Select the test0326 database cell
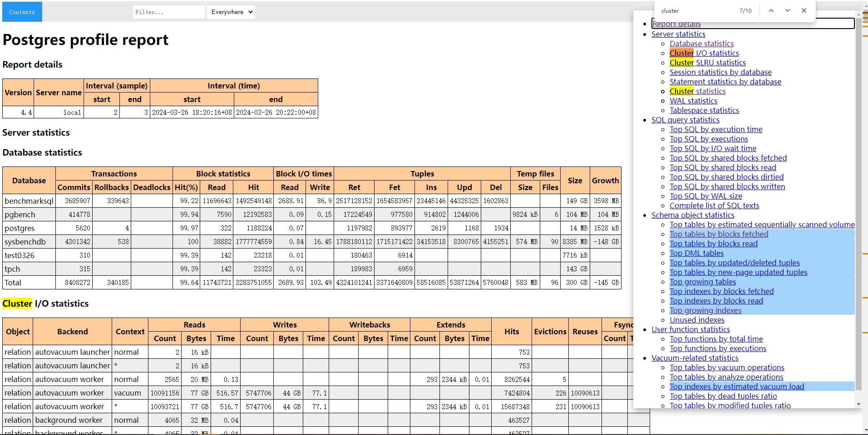The image size is (868, 435). pos(29,255)
